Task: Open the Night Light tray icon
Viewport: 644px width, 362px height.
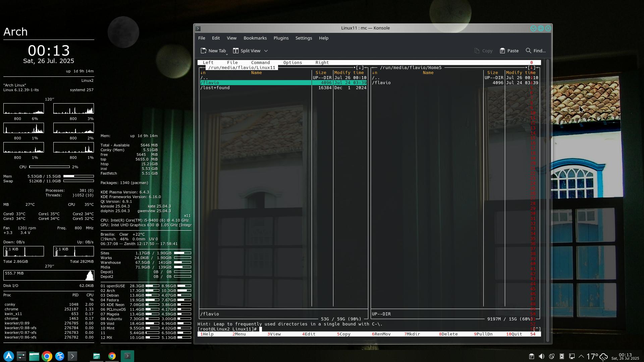Action: [x=551, y=356]
